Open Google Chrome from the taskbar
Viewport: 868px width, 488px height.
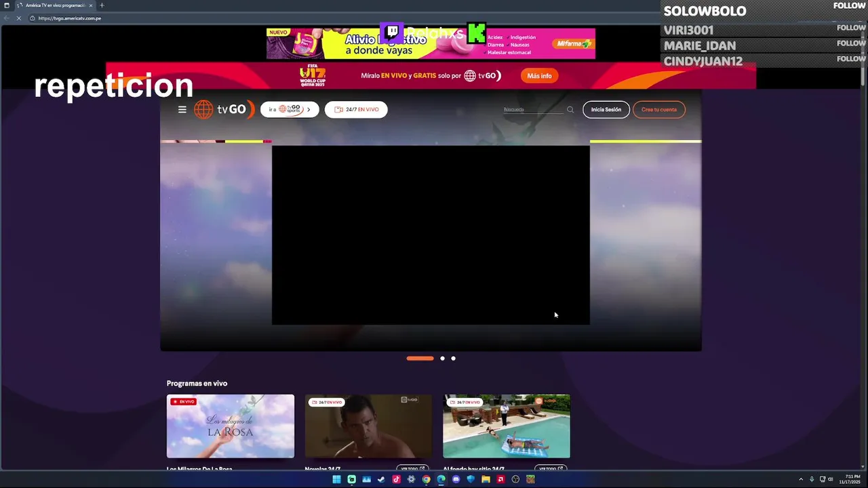pyautogui.click(x=426, y=479)
